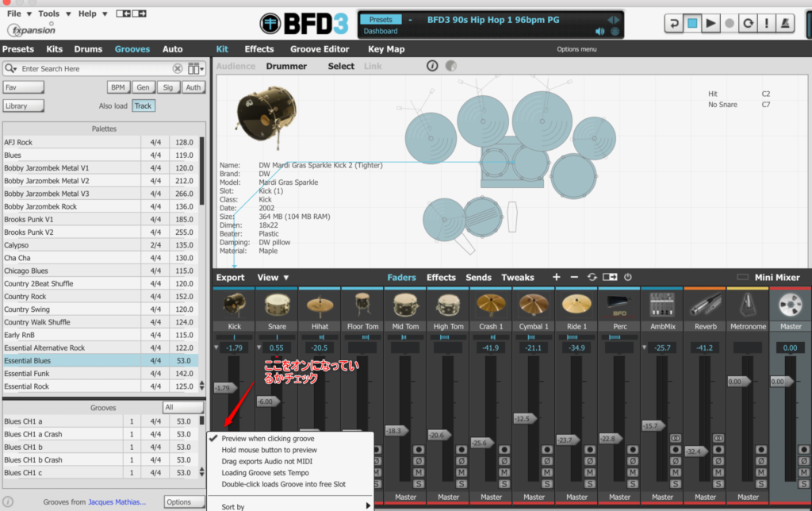The width and height of the screenshot is (812, 511).
Task: Click the mixer add channel plus icon
Action: click(x=556, y=277)
